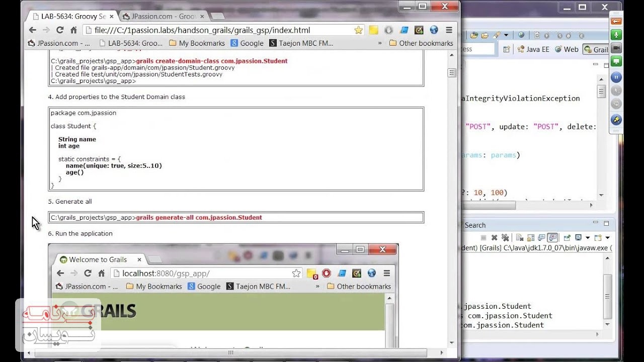This screenshot has height=362, width=644.
Task: Click the browser reload button
Action: [60, 30]
